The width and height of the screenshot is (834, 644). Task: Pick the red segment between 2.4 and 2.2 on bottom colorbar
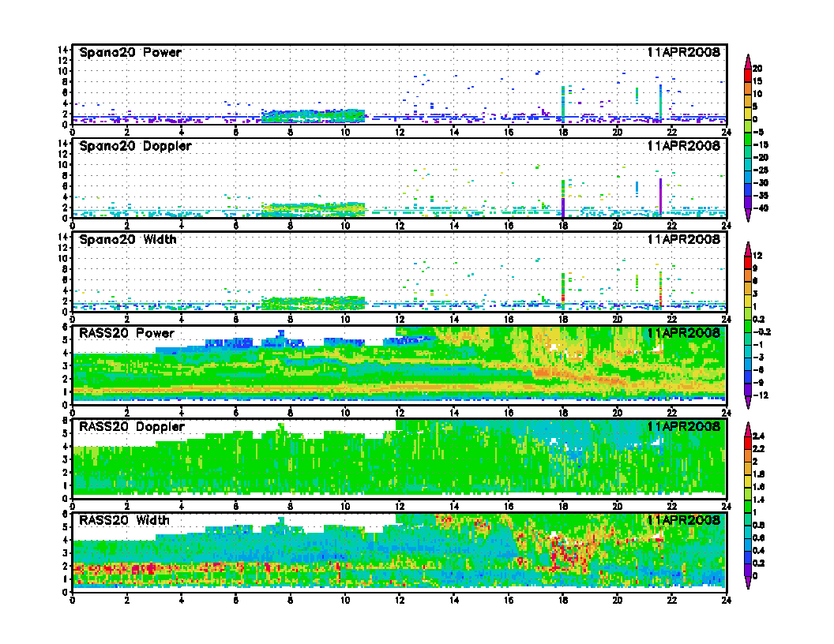click(748, 443)
